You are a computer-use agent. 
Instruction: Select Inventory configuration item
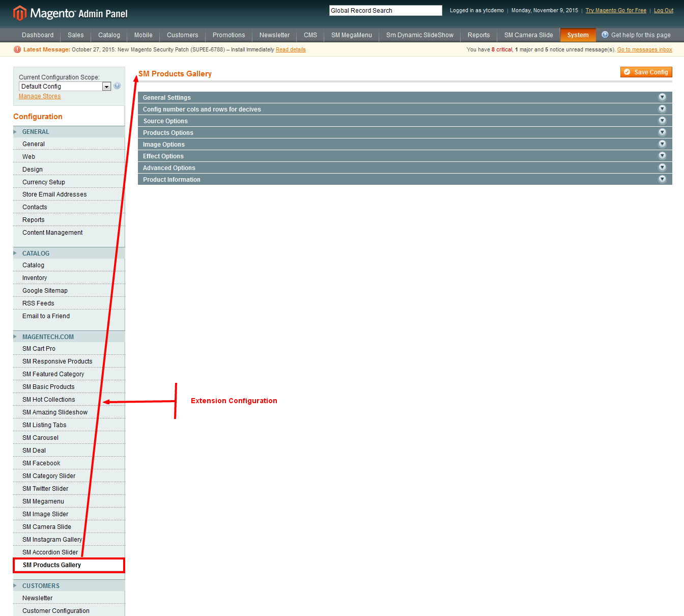(69, 278)
